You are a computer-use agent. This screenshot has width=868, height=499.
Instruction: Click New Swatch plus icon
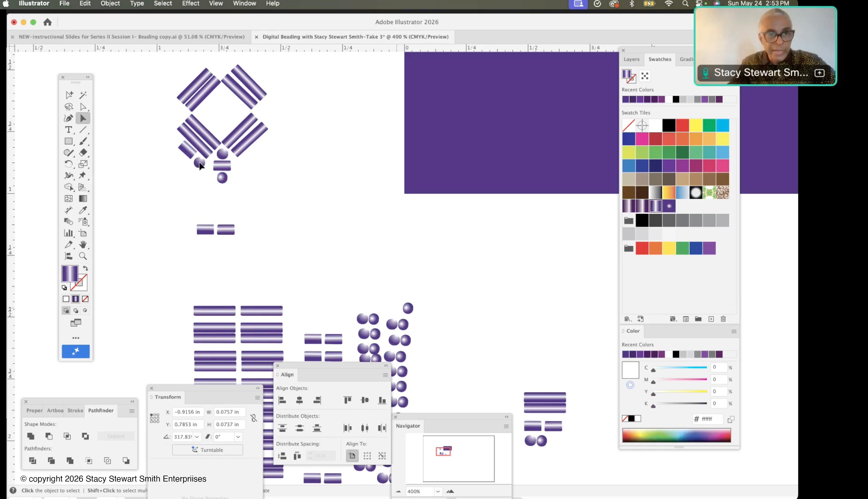click(x=711, y=319)
